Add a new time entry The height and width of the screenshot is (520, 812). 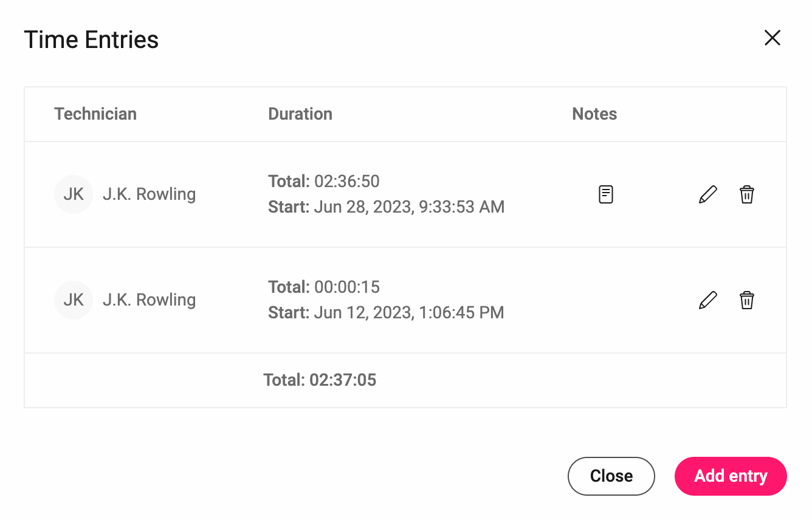pos(731,476)
